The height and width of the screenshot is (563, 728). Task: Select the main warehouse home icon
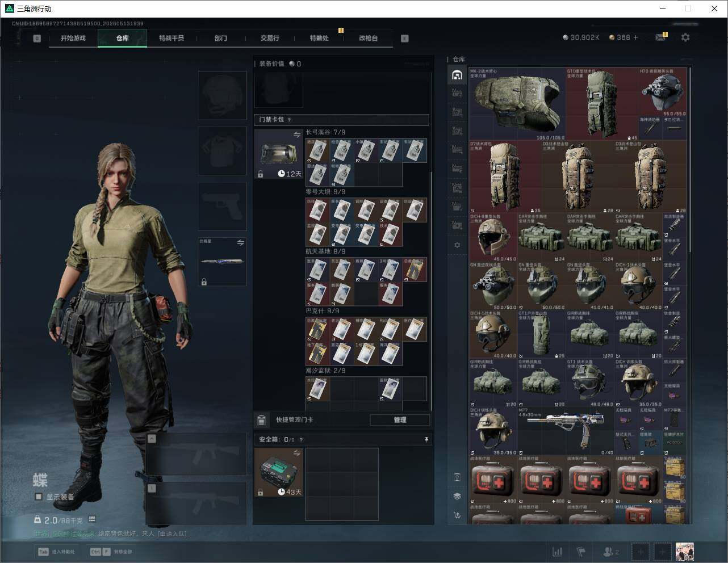[x=457, y=75]
